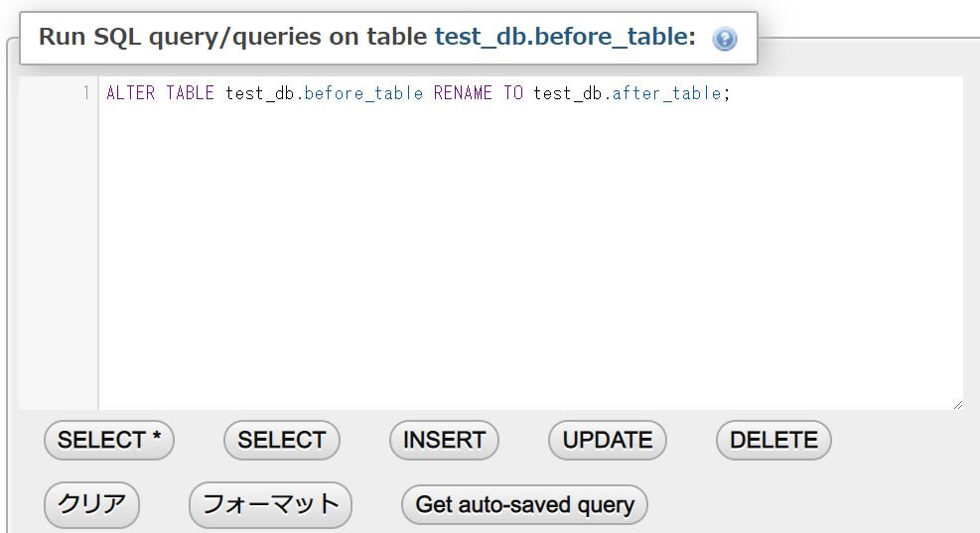
Task: Click the empty area of the SQL editor
Action: click(526, 258)
